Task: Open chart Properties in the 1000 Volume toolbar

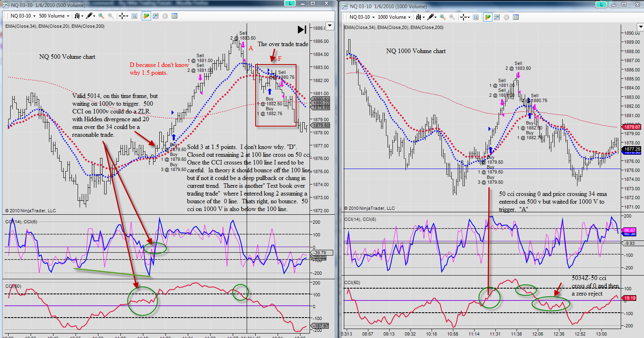Action: tap(516, 17)
